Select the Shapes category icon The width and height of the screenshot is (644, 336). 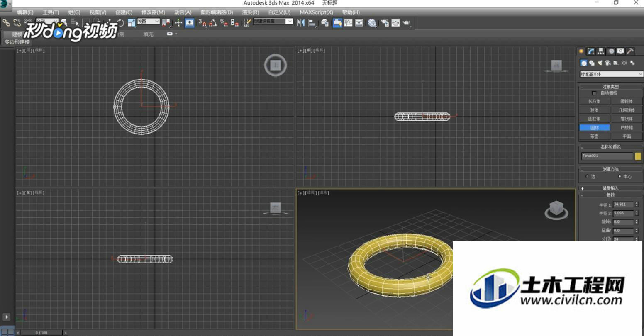click(x=592, y=63)
